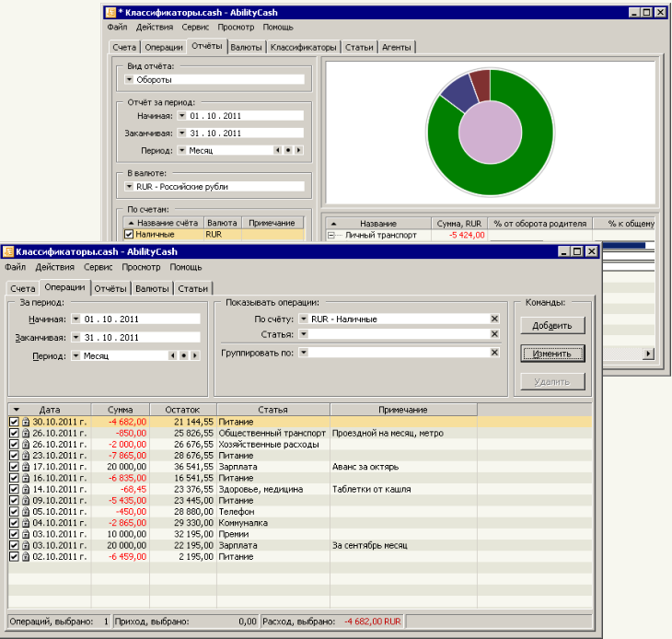Click the document icon of the 30.10.2011 operation
The height and width of the screenshot is (639, 672).
point(26,422)
